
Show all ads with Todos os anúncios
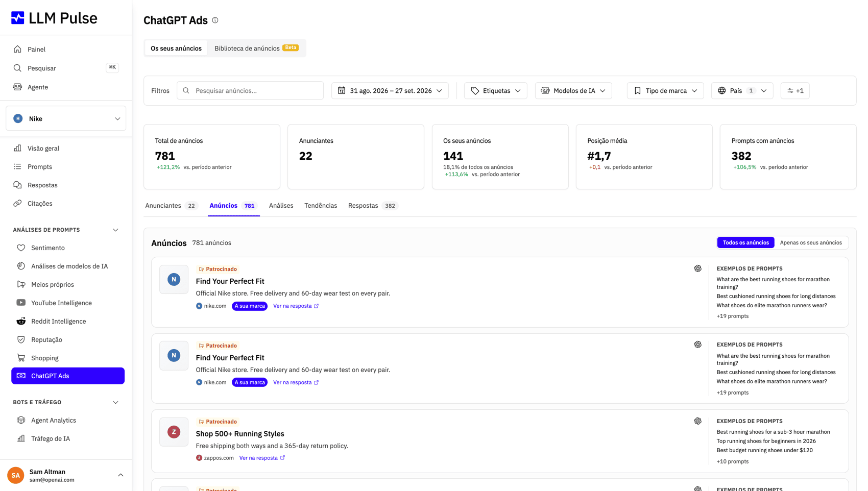coord(745,242)
